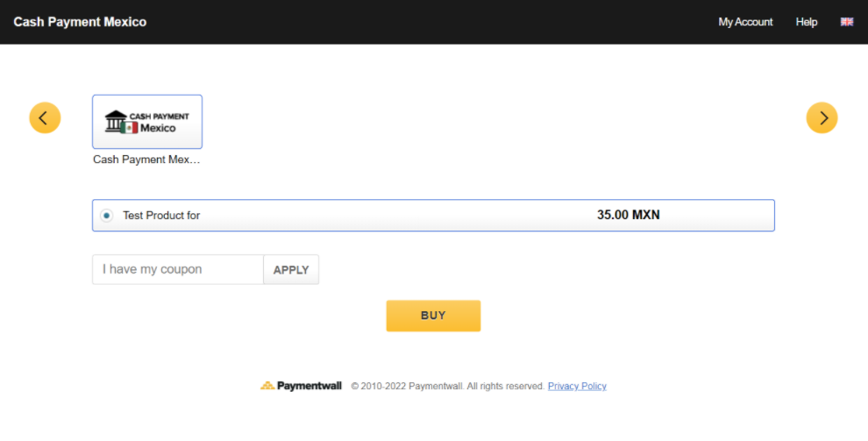Click the 'Test Product for' label

pos(161,216)
